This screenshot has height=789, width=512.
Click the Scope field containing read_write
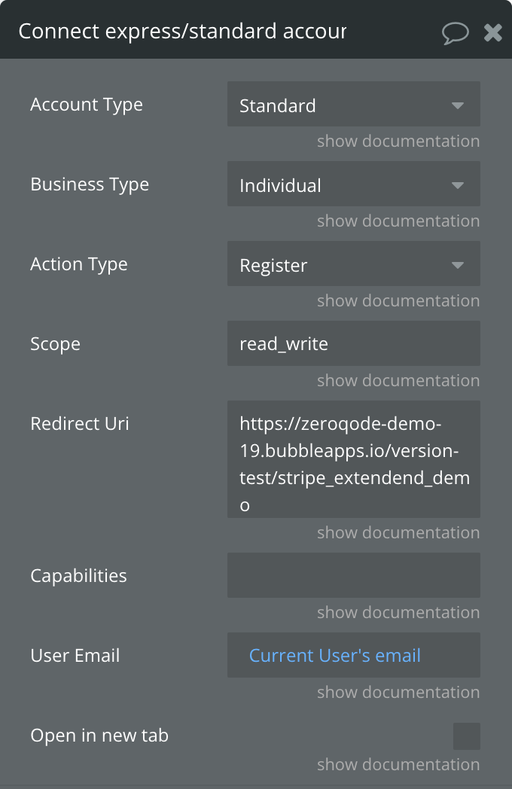pyautogui.click(x=354, y=343)
